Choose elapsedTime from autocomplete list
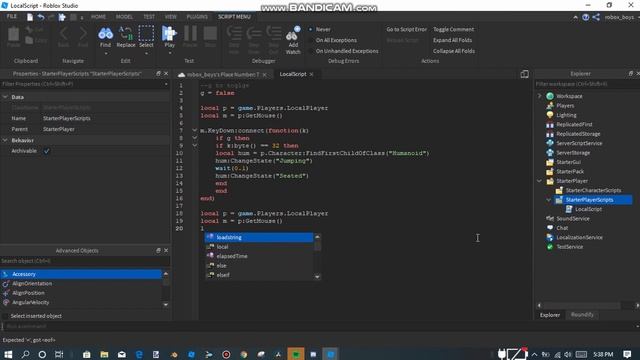 pyautogui.click(x=259, y=256)
